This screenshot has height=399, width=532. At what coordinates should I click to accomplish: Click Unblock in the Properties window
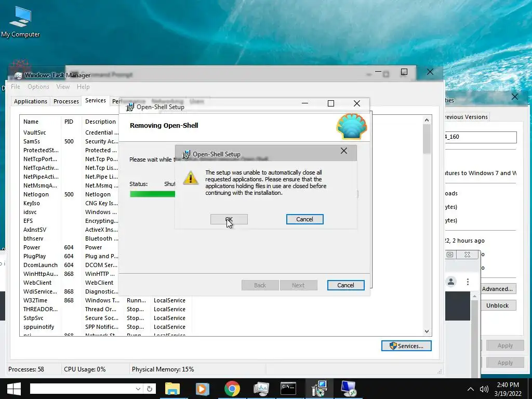coord(497,305)
